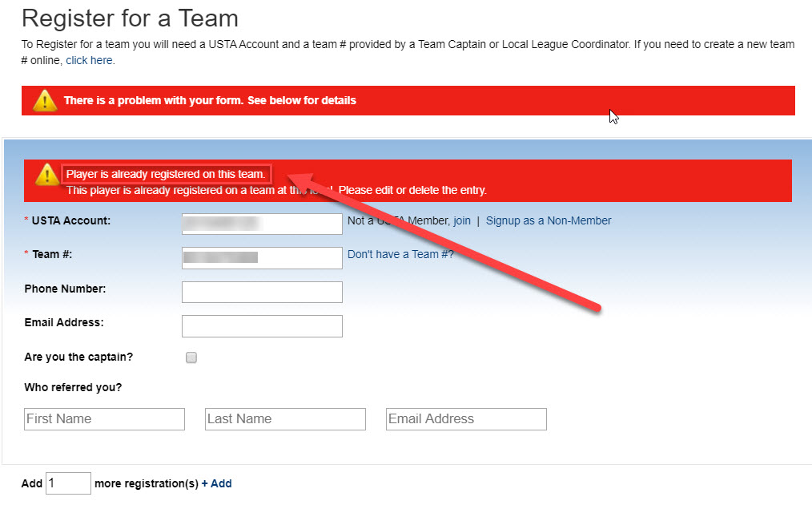The width and height of the screenshot is (812, 509).
Task: Click into the Email Address field
Action: coord(262,326)
